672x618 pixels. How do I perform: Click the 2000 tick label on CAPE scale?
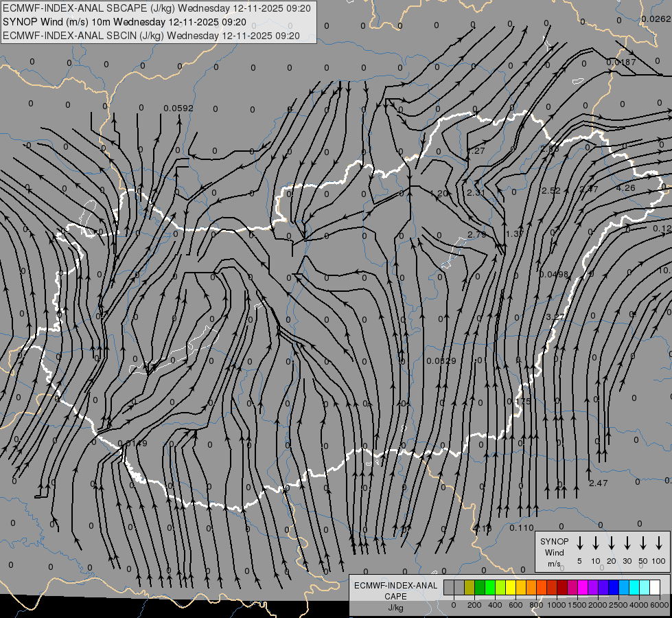pyautogui.click(x=597, y=605)
